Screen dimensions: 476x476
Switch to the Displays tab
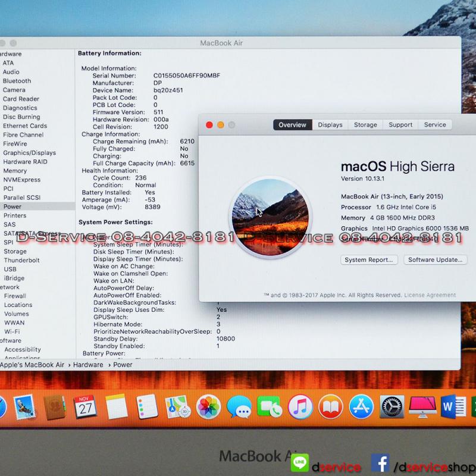pos(330,125)
